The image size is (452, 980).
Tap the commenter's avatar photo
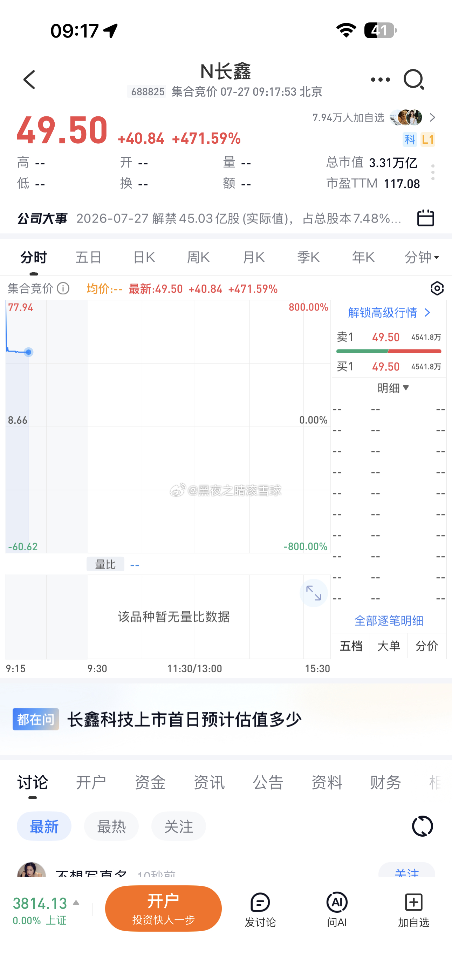pos(32,870)
